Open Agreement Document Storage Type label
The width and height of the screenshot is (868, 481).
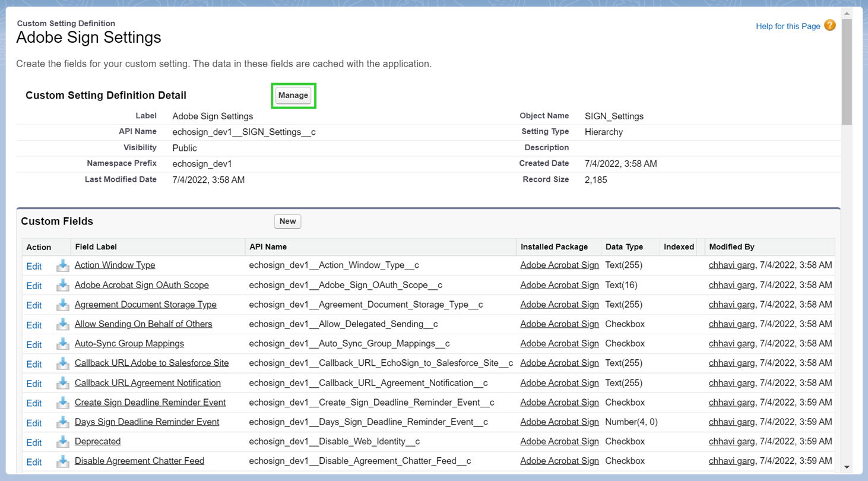145,304
